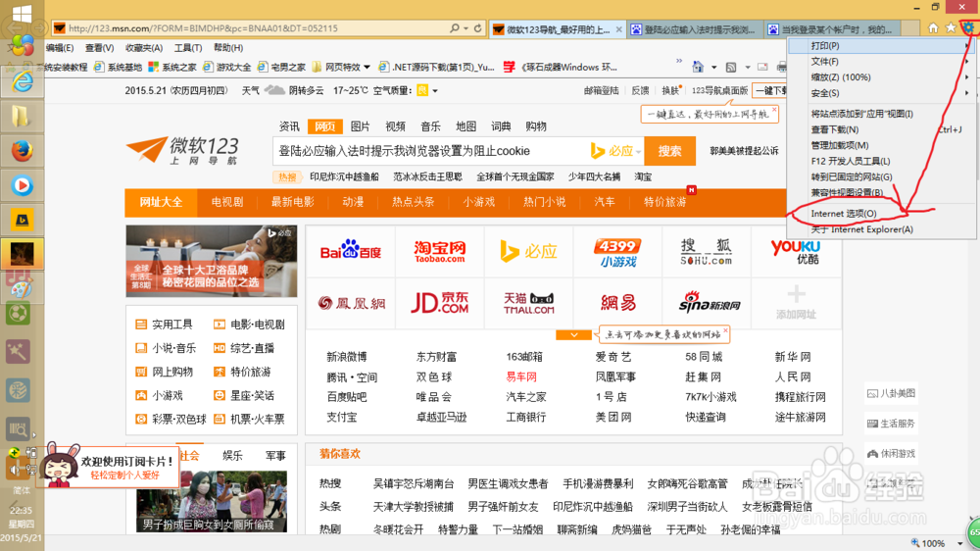
Task: Select 兼容性视图设置(B) menu entry
Action: coord(881,192)
